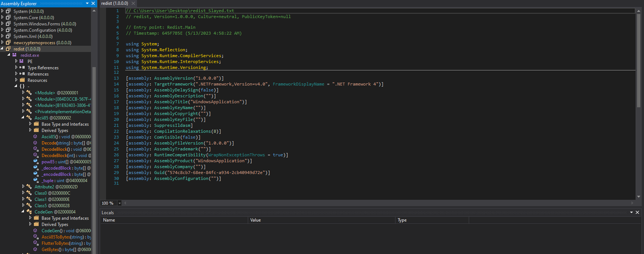This screenshot has height=254, width=644.
Task: Click line number 13 in gutter
Action: pos(116,78)
